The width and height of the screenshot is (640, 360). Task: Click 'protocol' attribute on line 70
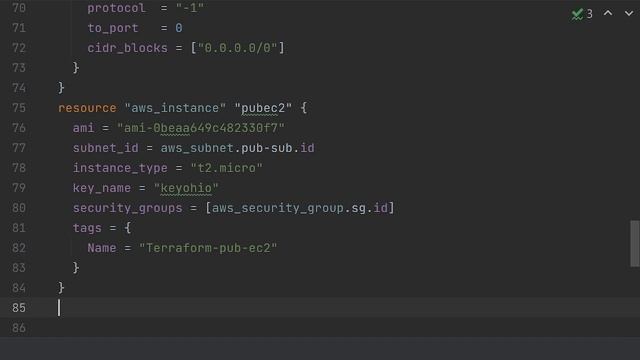(x=117, y=8)
